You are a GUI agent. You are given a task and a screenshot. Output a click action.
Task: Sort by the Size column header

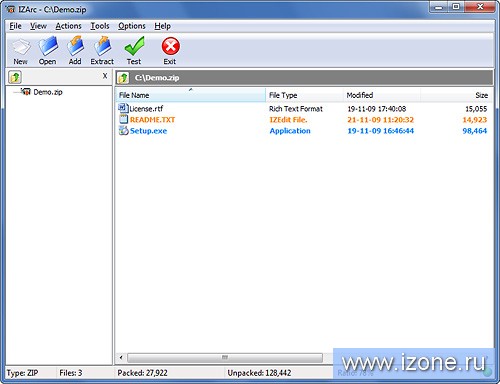coord(457,95)
